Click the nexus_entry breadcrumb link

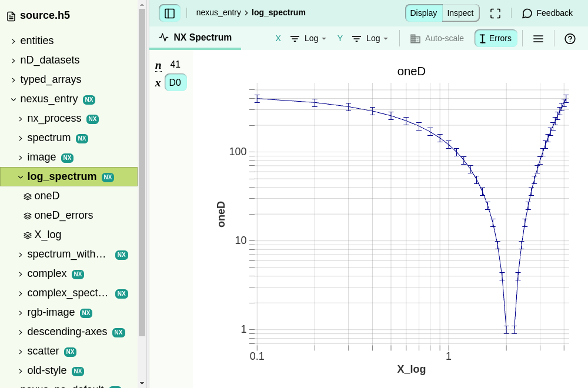[219, 12]
